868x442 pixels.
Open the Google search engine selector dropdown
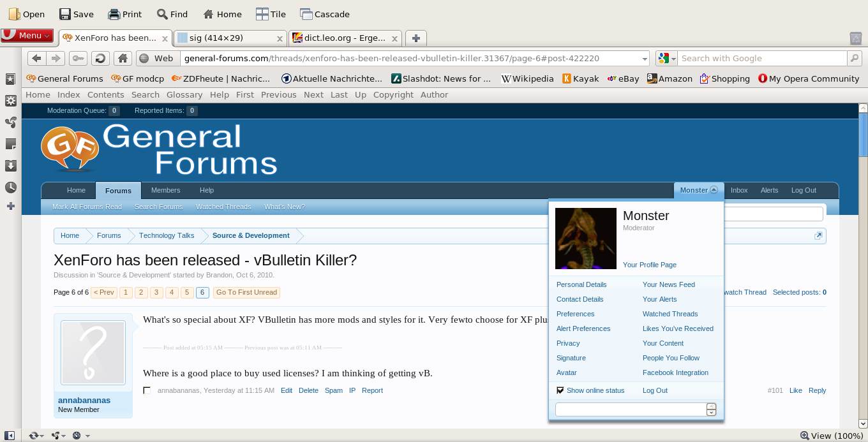tap(666, 58)
